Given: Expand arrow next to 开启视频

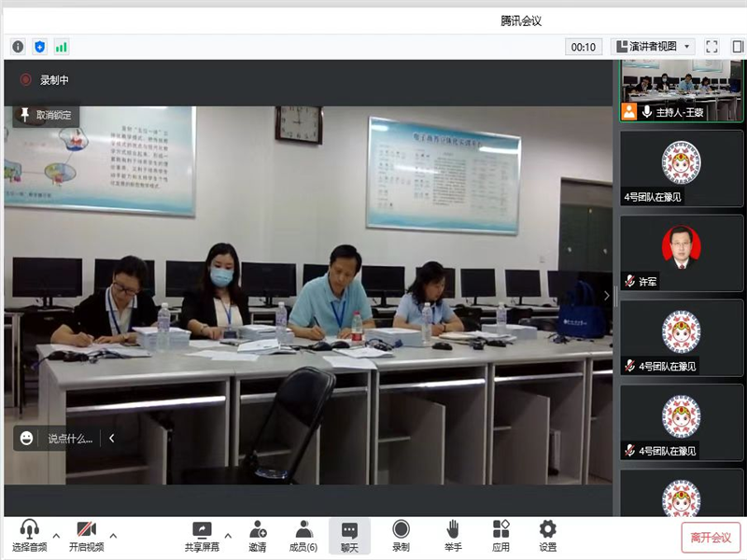Looking at the screenshot, I should tap(114, 536).
